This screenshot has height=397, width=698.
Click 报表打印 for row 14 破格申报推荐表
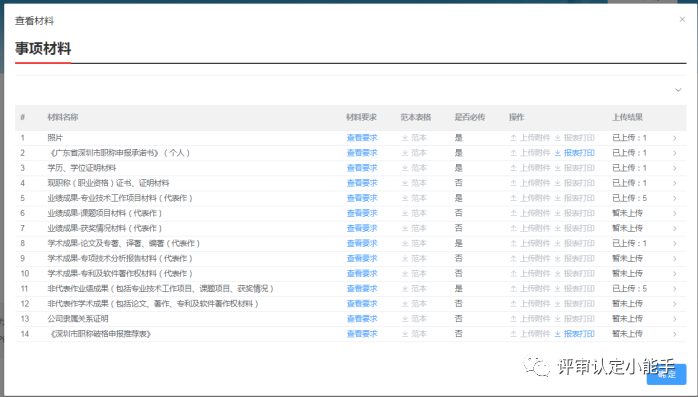coord(574,334)
